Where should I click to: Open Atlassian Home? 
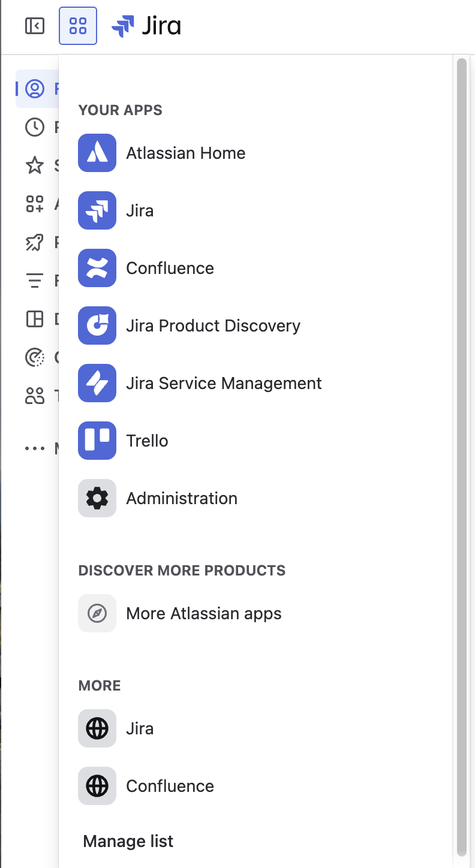(185, 153)
